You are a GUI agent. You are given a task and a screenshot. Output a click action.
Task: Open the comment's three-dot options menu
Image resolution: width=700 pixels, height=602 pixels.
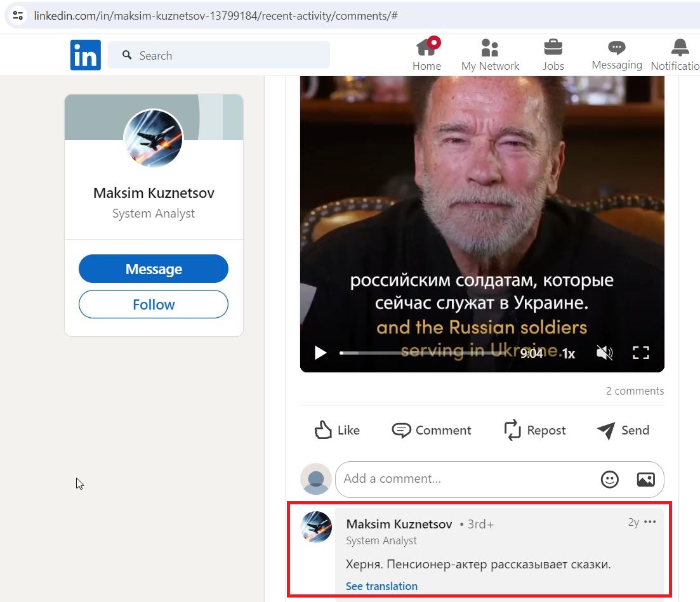[650, 521]
